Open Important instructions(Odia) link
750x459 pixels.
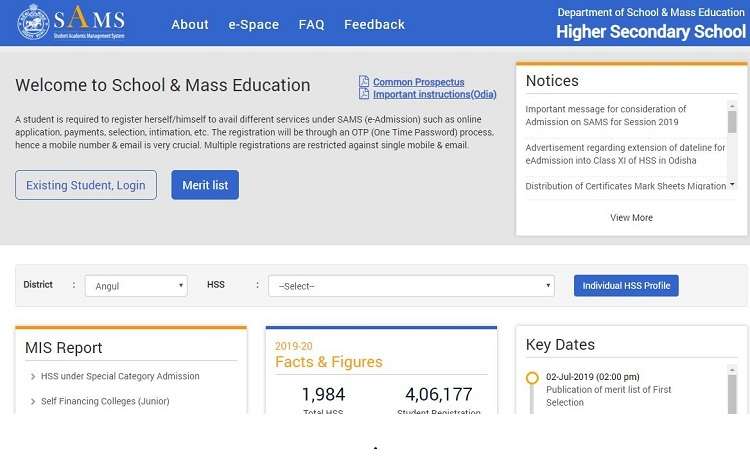(434, 94)
